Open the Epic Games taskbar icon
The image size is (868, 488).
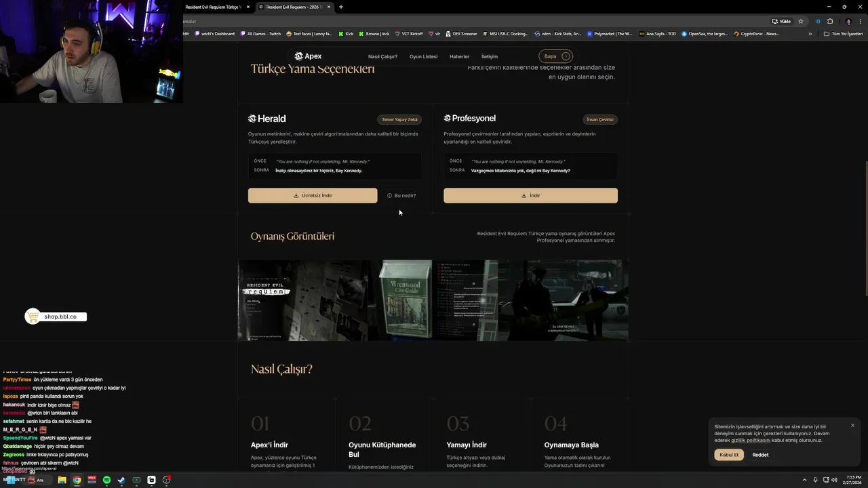point(151,480)
